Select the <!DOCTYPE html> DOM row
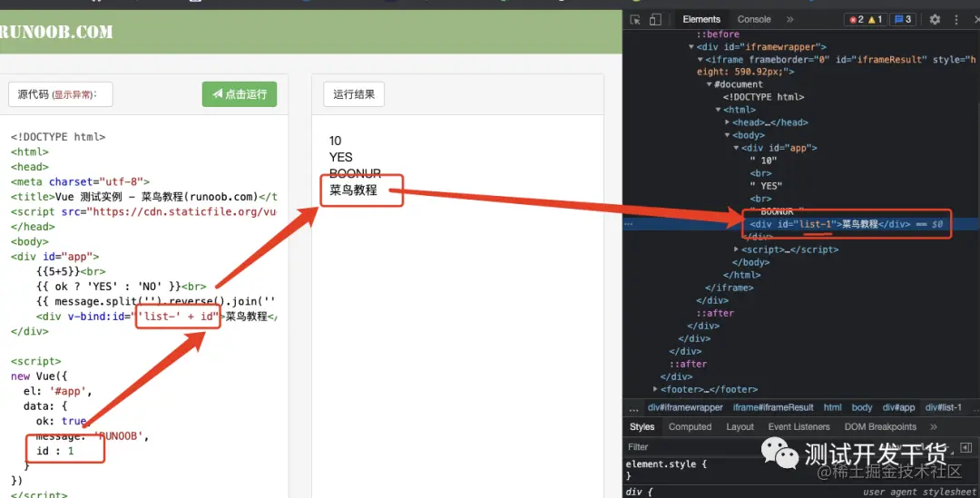 pos(764,97)
